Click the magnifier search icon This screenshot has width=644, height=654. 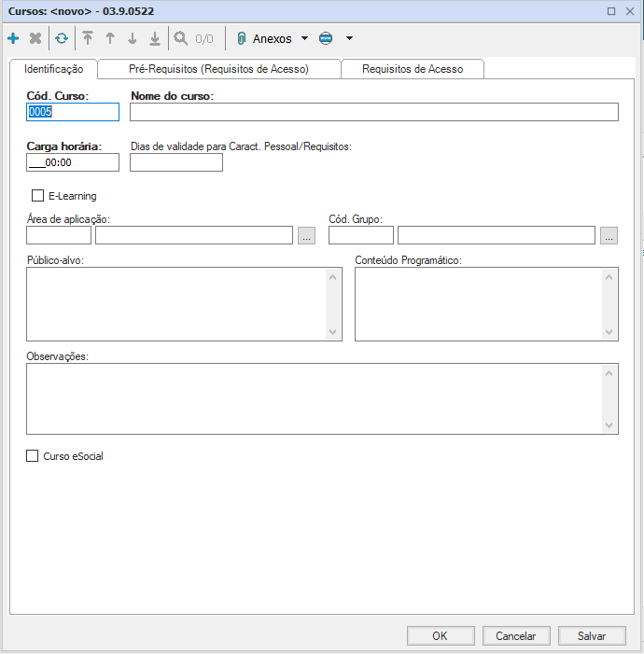click(181, 39)
